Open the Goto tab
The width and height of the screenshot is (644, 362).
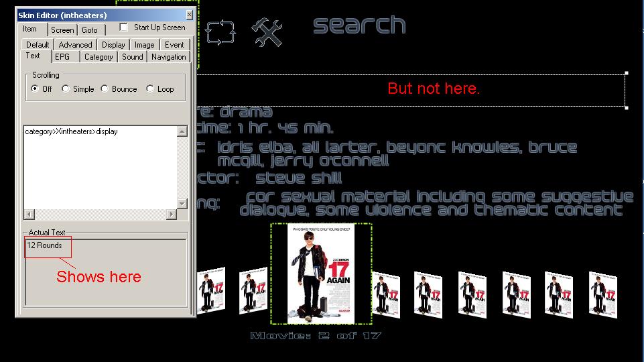(90, 30)
